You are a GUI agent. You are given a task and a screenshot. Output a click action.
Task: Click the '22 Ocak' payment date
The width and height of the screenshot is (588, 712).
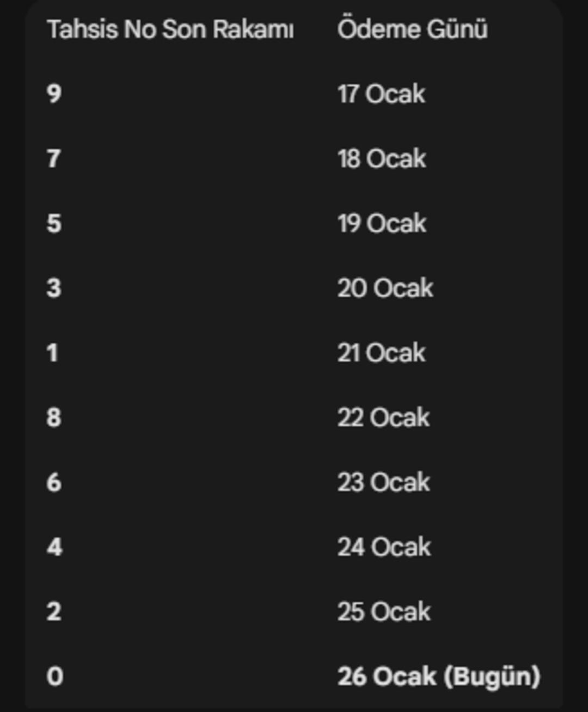click(x=383, y=418)
